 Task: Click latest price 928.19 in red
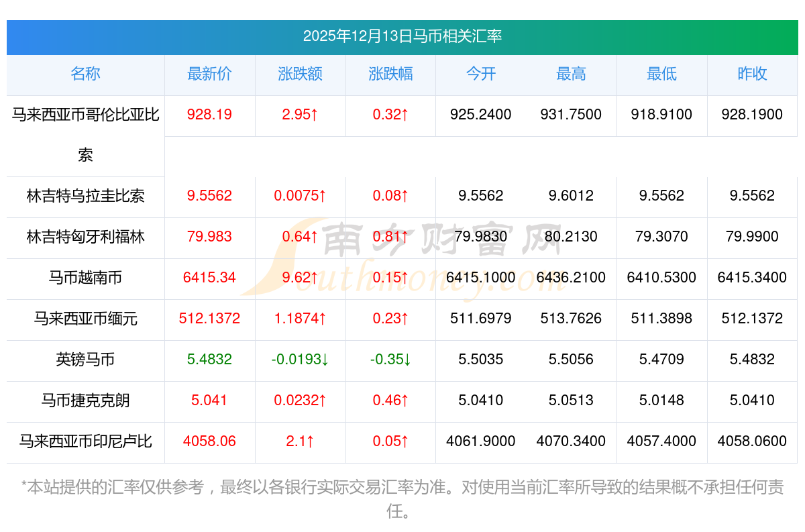click(209, 115)
